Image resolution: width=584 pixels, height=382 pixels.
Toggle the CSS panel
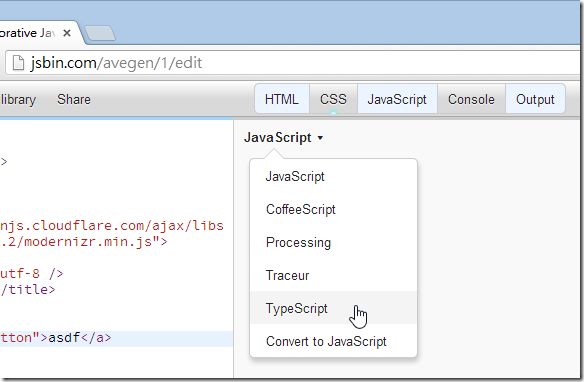click(x=333, y=99)
